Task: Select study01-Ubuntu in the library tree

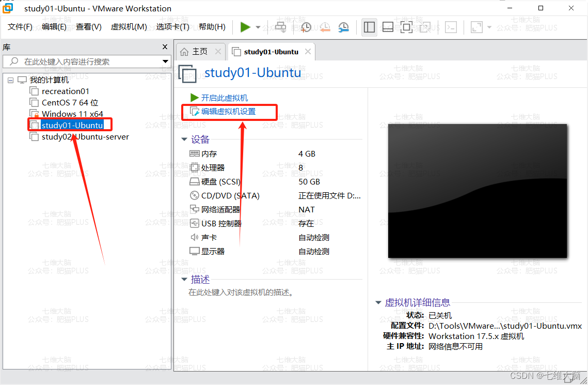Action: 72,125
